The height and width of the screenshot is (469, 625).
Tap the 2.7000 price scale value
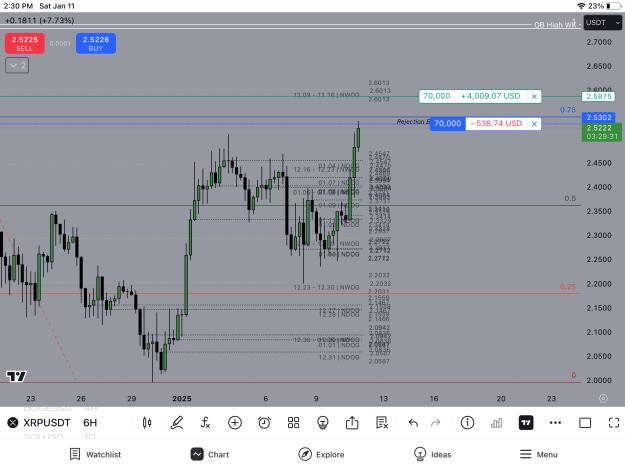(x=599, y=42)
